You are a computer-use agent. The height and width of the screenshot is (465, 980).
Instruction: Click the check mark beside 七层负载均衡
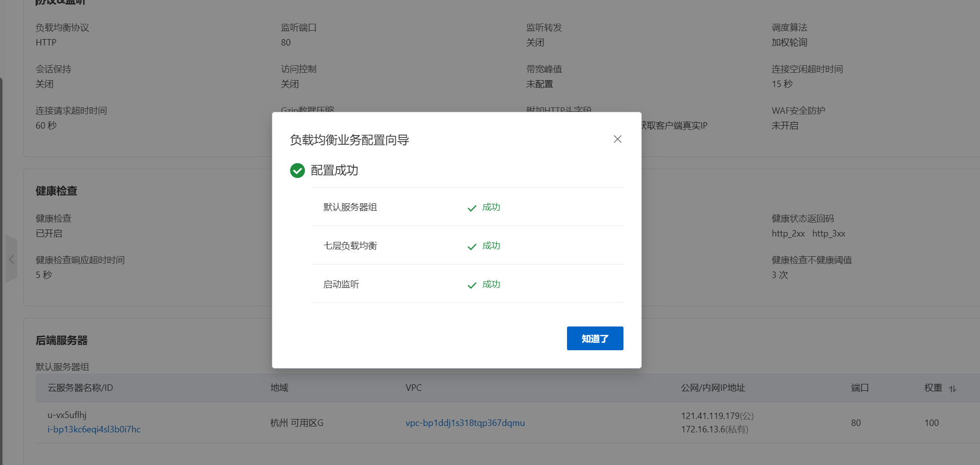tap(472, 246)
